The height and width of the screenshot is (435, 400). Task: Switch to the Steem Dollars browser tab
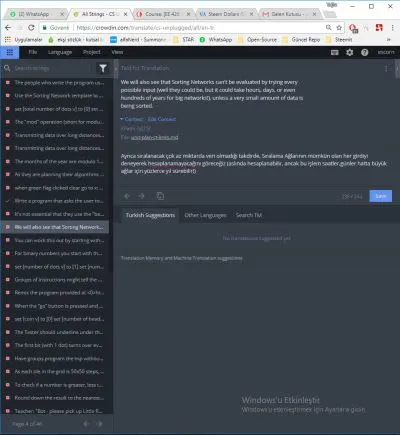[x=227, y=14]
